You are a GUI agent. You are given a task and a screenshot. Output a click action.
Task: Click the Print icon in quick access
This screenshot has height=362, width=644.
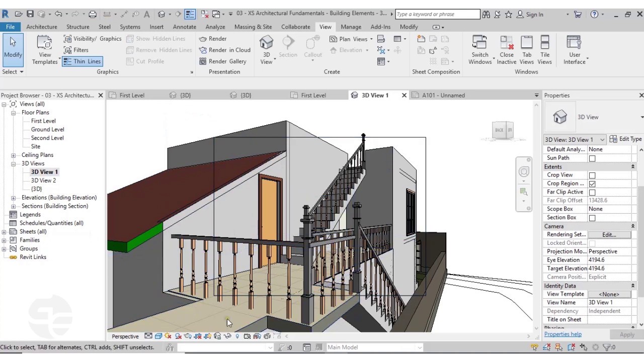click(93, 14)
